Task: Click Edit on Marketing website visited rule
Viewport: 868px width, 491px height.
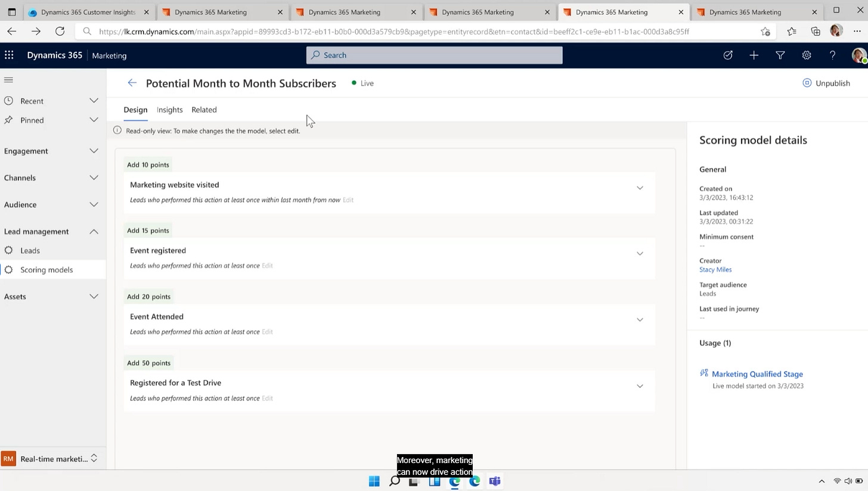Action: pos(348,200)
